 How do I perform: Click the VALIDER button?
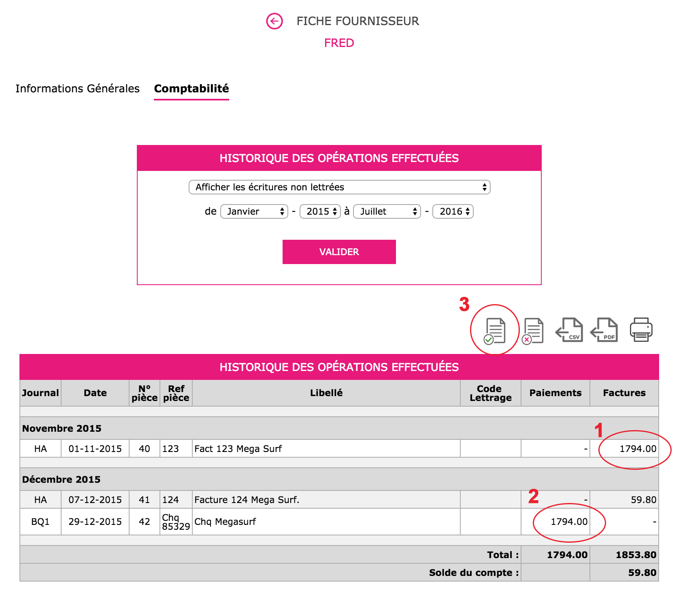click(339, 252)
